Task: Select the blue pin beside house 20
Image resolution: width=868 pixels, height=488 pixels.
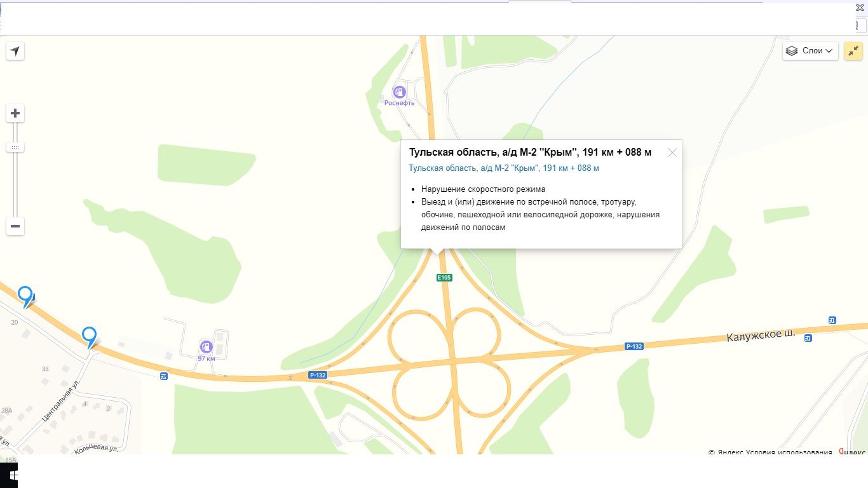Action: pyautogui.click(x=25, y=296)
